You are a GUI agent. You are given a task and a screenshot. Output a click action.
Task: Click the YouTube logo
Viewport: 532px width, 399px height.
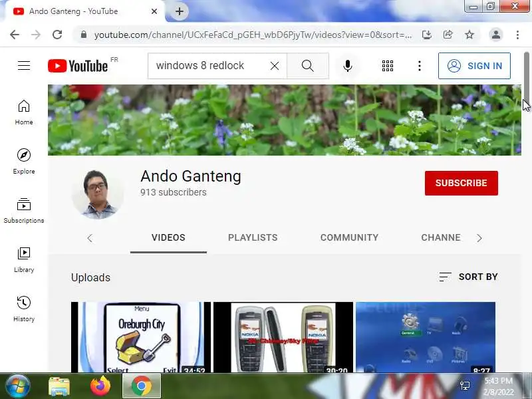point(78,65)
